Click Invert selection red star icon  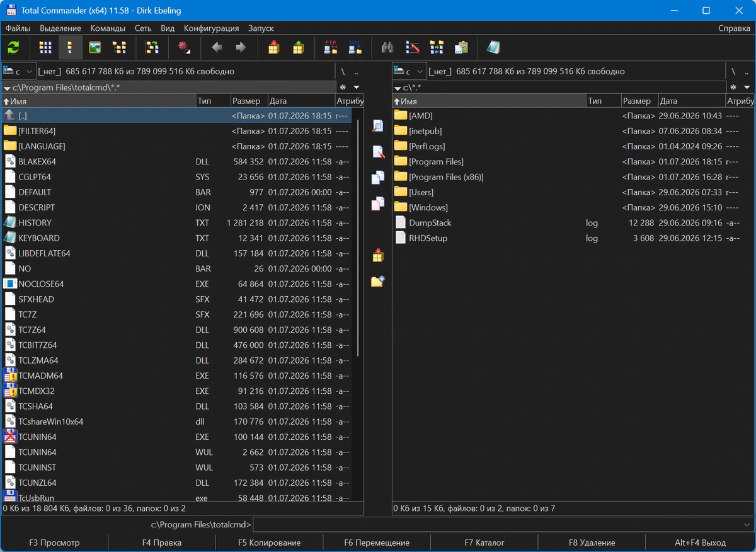pos(184,47)
